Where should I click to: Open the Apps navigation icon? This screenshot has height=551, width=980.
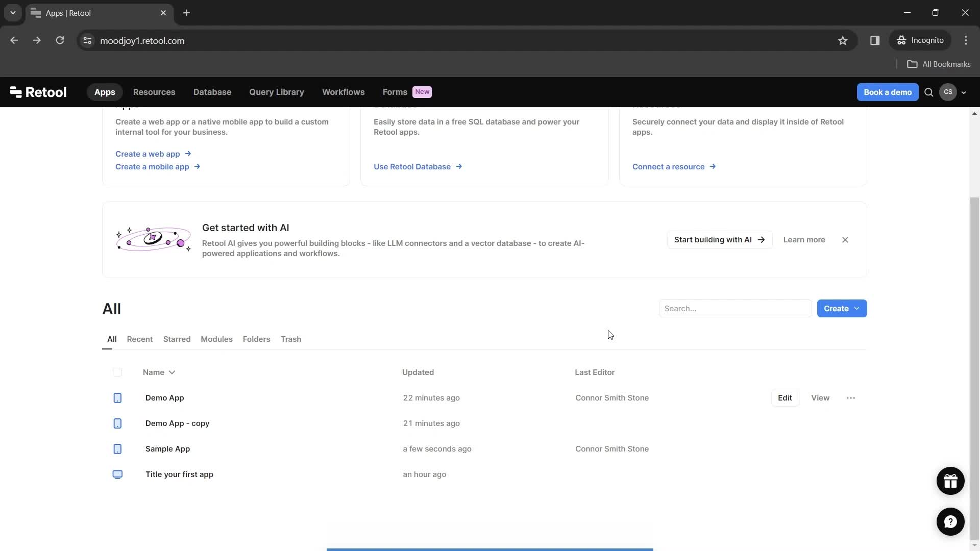pyautogui.click(x=104, y=91)
